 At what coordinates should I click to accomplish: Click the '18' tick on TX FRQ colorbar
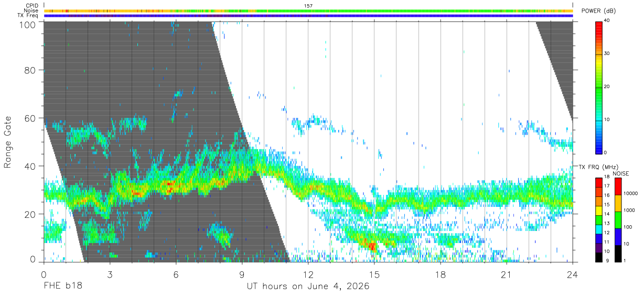click(x=606, y=177)
